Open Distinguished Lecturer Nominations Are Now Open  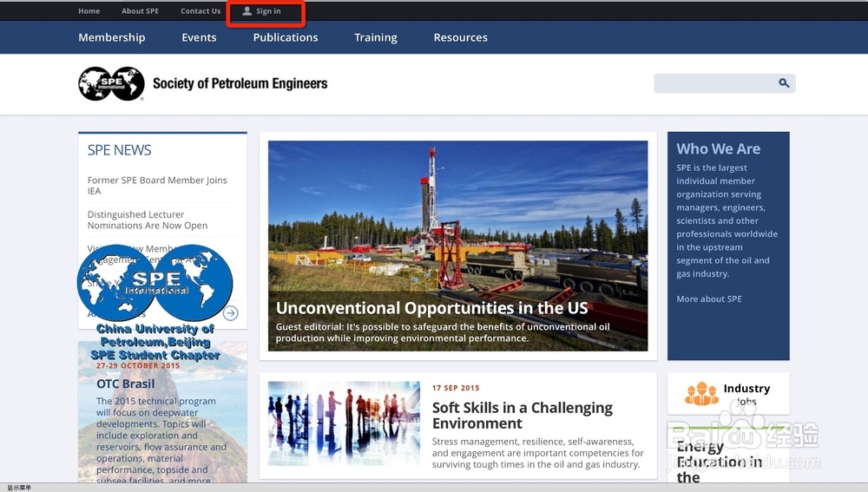coord(148,220)
